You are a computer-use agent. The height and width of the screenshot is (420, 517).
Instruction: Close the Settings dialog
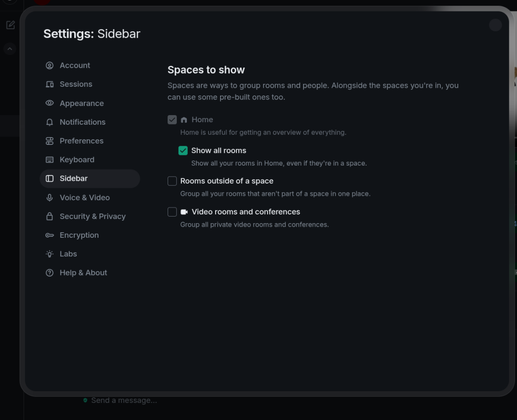point(495,25)
